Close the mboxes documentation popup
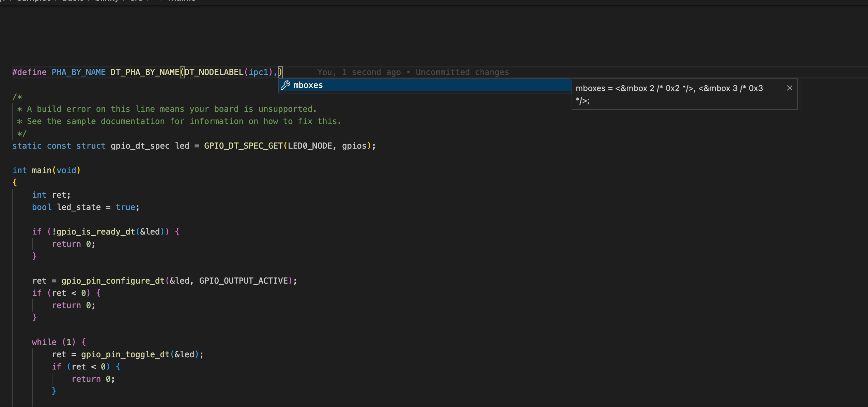The image size is (868, 407). pyautogui.click(x=789, y=88)
